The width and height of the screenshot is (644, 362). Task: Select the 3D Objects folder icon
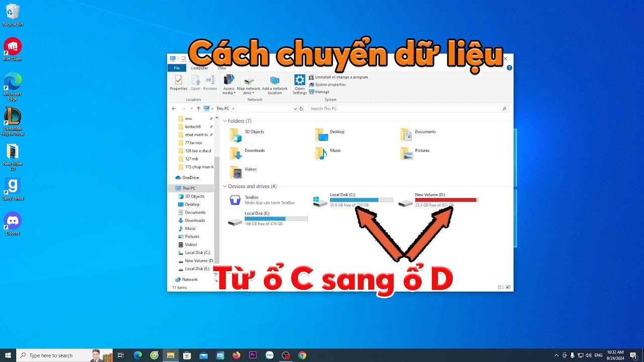(235, 135)
